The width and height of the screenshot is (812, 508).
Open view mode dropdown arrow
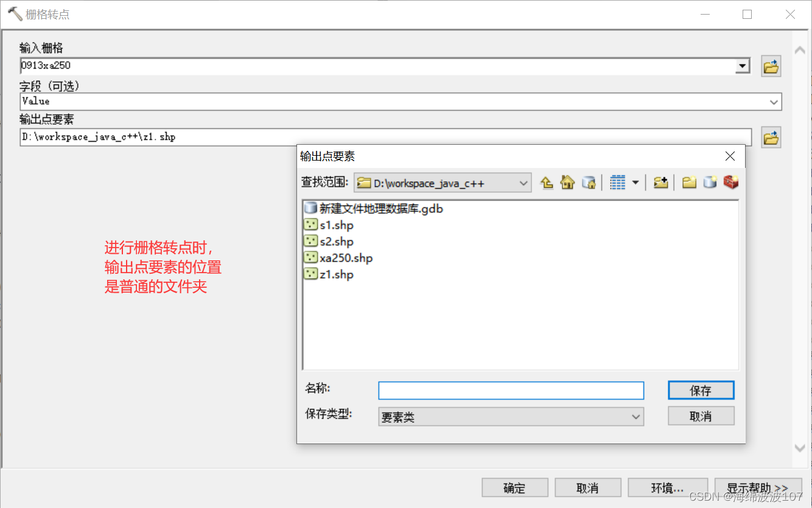pos(635,183)
